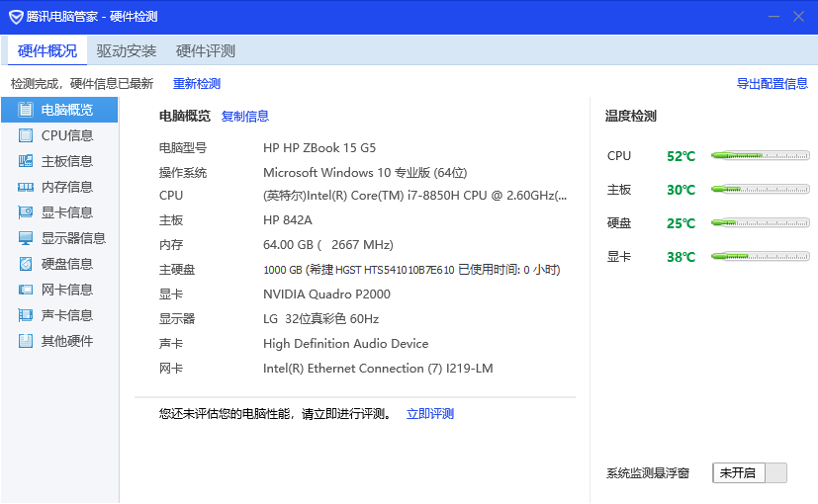Click the 复制信息 link
Image resolution: width=818 pixels, height=504 pixels.
tap(245, 117)
